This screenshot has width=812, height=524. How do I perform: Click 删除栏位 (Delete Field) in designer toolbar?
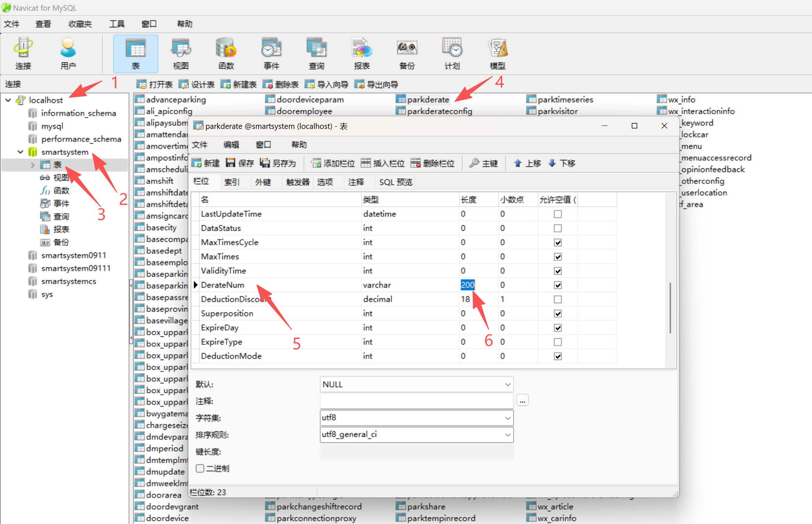pos(432,163)
